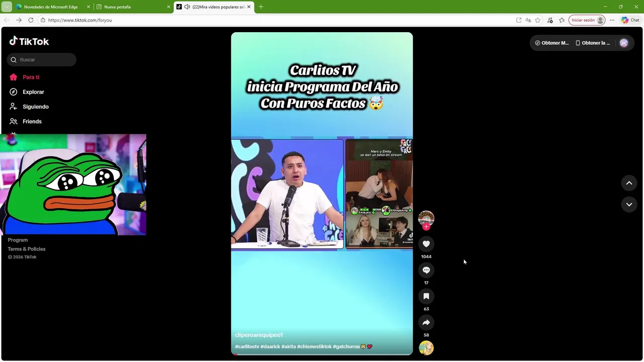Like the video with heart icon
Screen dimensions: 644x362
click(x=426, y=244)
